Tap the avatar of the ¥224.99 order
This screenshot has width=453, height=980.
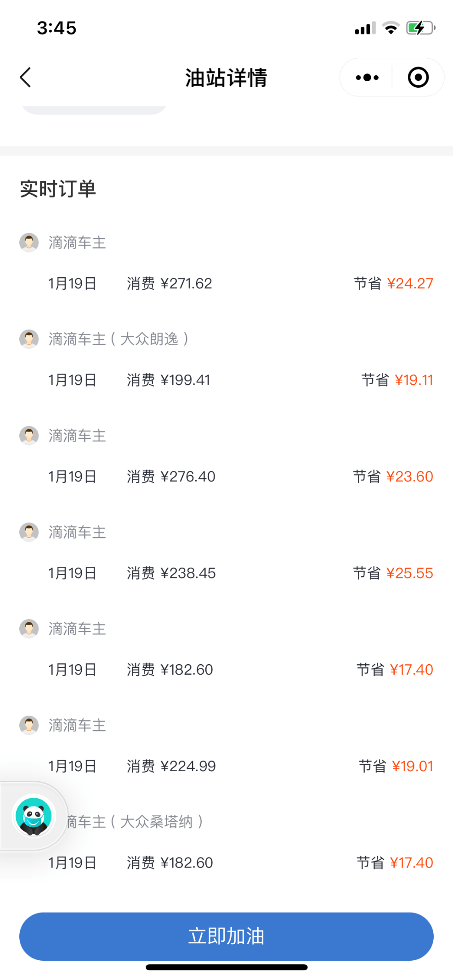point(29,725)
